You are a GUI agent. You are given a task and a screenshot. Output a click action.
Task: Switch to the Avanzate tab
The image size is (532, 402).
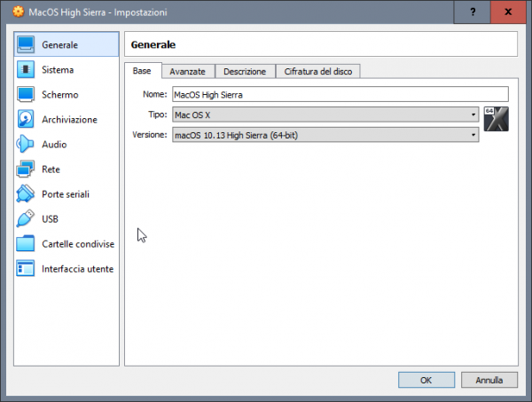188,72
